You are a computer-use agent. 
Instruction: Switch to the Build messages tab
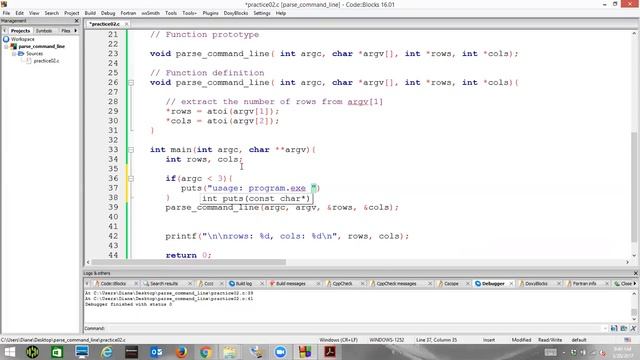pos(291,284)
